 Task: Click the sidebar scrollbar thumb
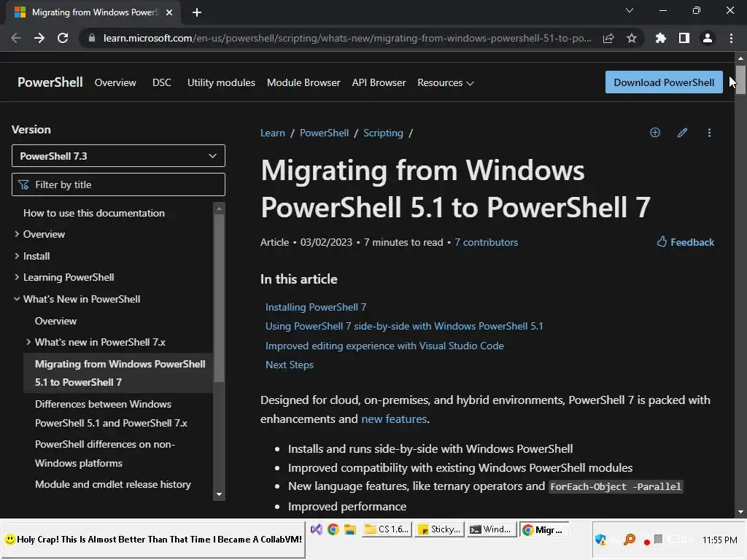[219, 297]
